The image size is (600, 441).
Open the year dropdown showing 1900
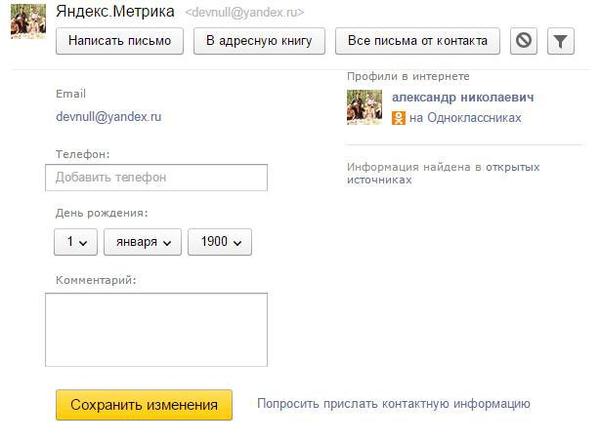[x=219, y=242]
